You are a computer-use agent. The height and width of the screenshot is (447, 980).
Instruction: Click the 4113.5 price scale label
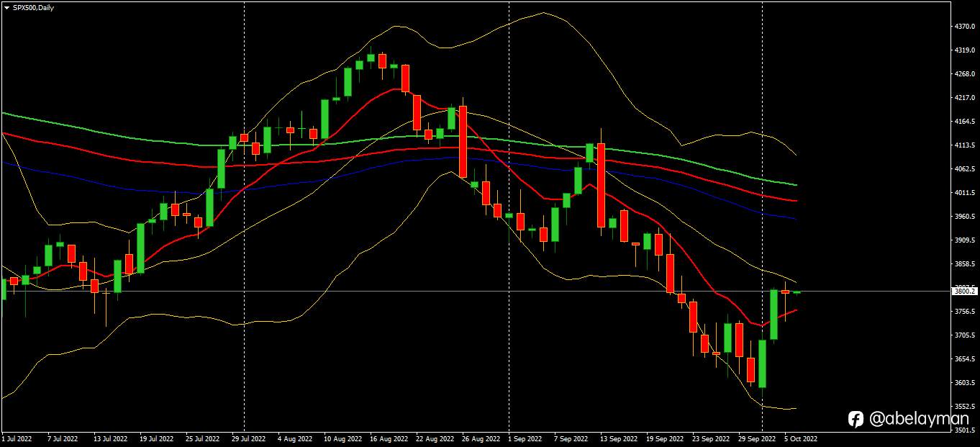964,145
